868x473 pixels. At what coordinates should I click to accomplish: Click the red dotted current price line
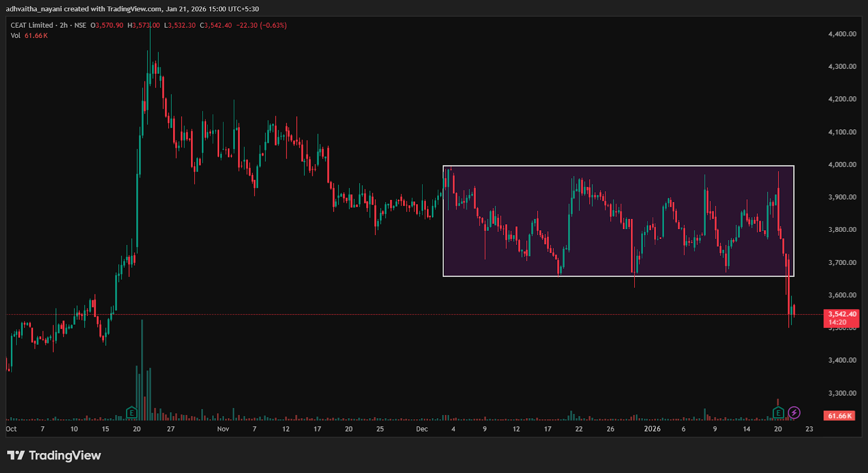pyautogui.click(x=380, y=314)
